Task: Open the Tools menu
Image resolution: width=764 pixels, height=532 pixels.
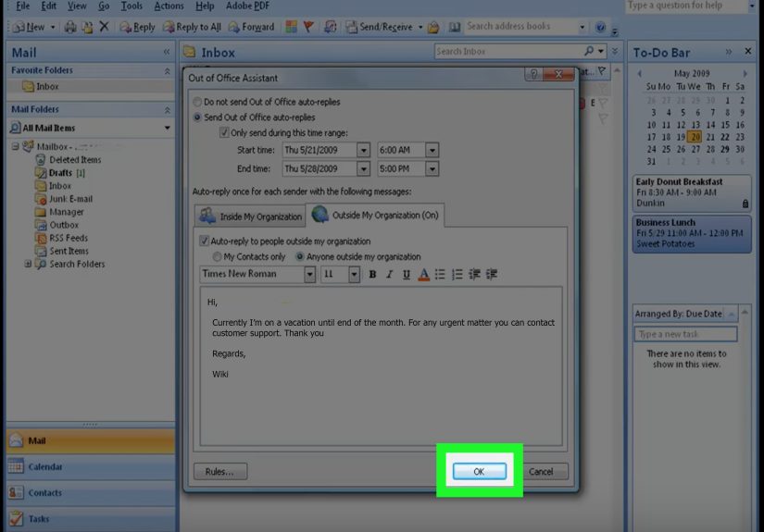Action: [132, 6]
